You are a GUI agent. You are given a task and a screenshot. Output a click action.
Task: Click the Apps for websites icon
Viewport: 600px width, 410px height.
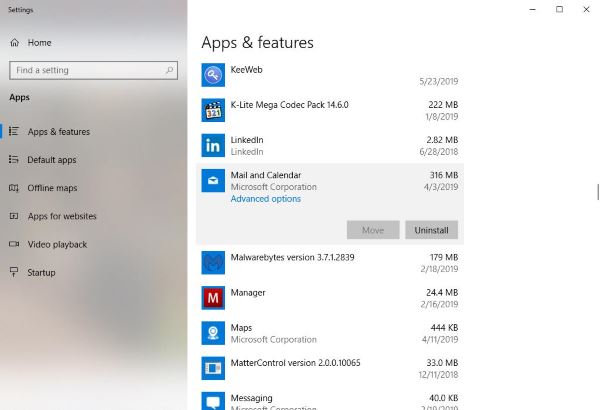[x=14, y=216]
